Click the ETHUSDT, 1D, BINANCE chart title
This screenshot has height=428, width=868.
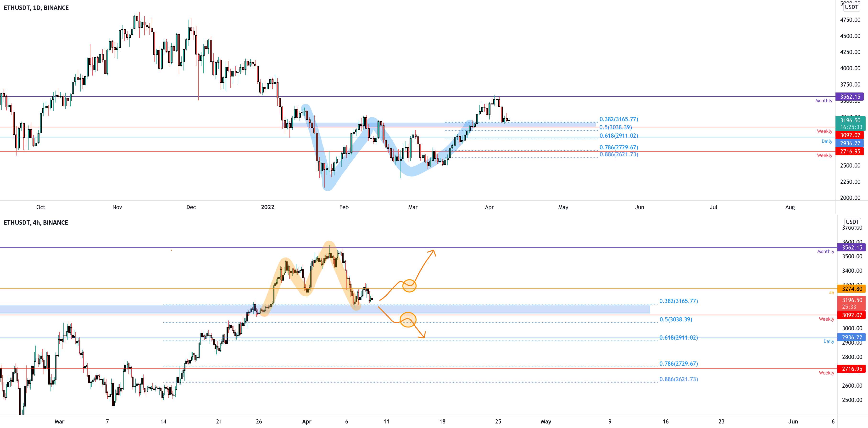(x=36, y=7)
